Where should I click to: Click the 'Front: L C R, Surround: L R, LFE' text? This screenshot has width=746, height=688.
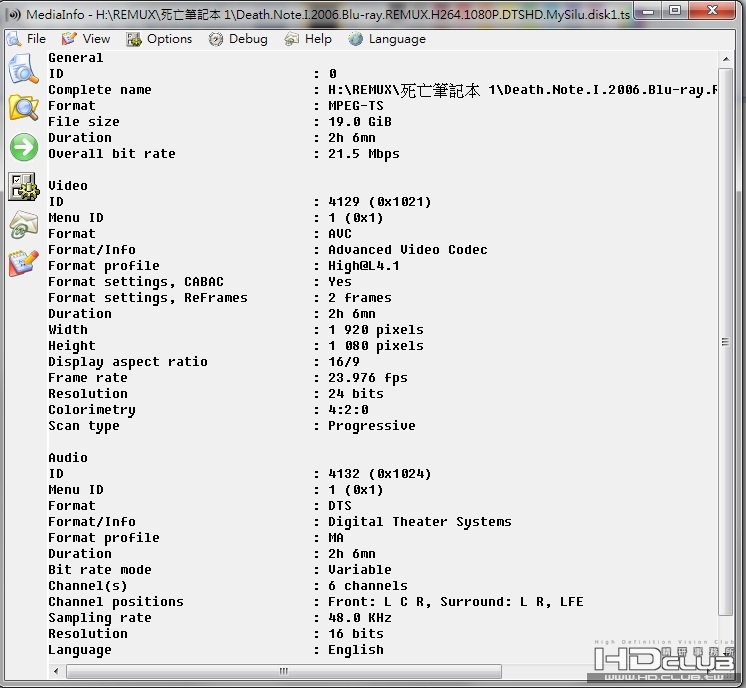tap(456, 602)
